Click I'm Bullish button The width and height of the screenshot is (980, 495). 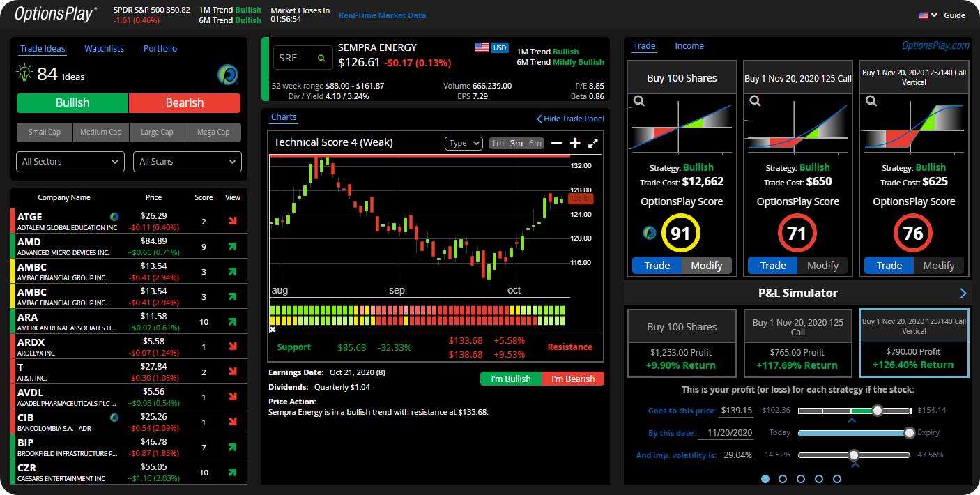click(511, 379)
